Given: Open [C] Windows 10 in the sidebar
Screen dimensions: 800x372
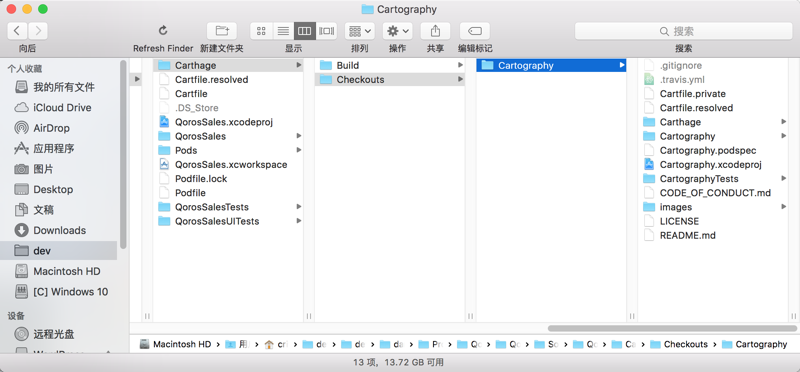Looking at the screenshot, I should point(61,291).
